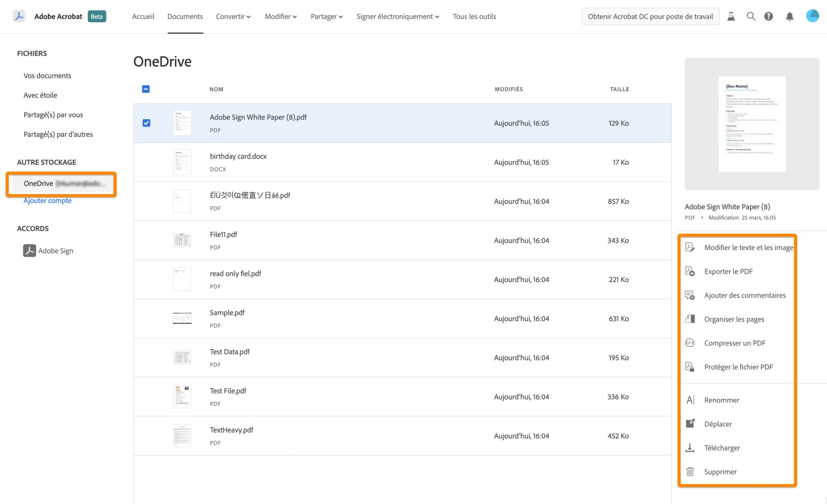This screenshot has width=827, height=504.
Task: Click Obtenir Acrobat DC pour poste de travail
Action: (x=650, y=16)
